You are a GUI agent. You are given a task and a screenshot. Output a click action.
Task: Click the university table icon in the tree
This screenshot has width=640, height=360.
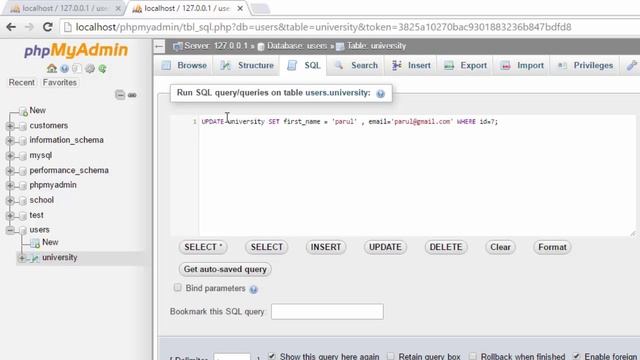click(35, 258)
